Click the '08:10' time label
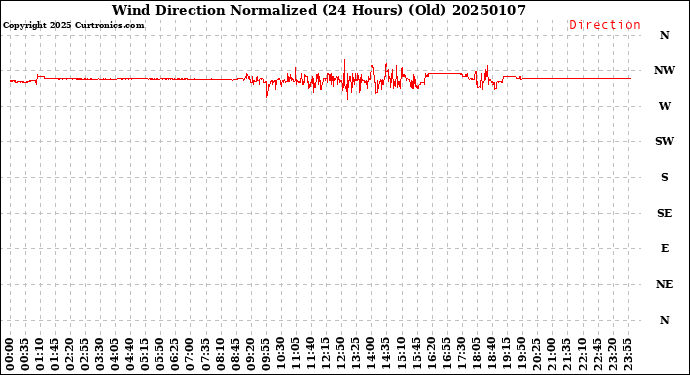This screenshot has width=690, height=375. [x=220, y=355]
